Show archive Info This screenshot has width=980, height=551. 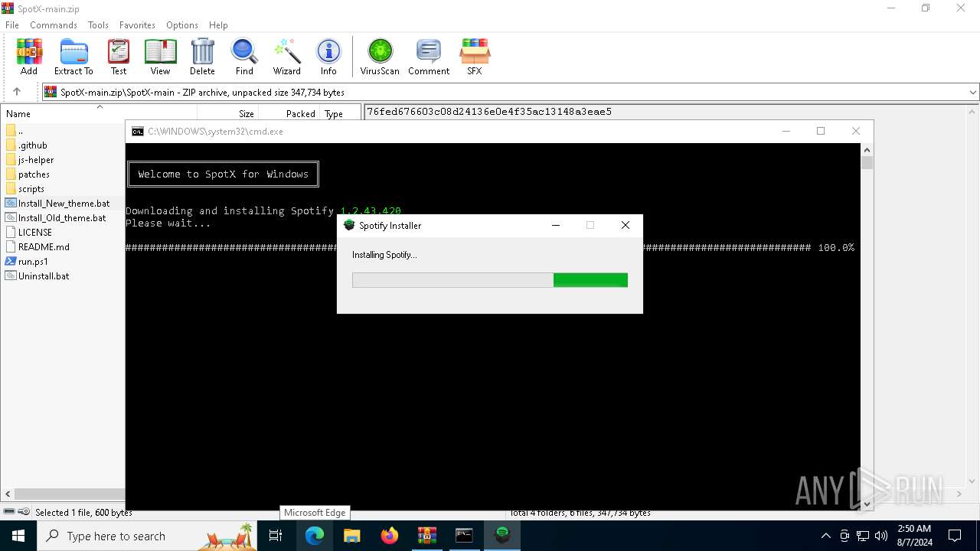coord(328,57)
